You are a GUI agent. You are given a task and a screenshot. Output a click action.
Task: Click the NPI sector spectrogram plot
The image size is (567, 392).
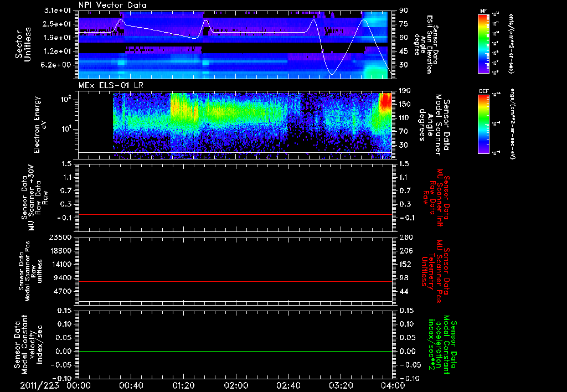click(235, 45)
